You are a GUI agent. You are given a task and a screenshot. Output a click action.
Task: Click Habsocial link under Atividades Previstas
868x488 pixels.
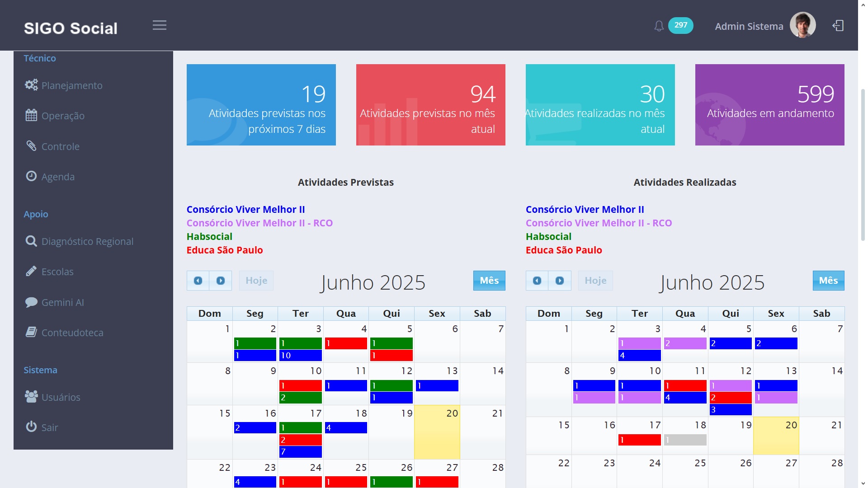click(x=209, y=236)
